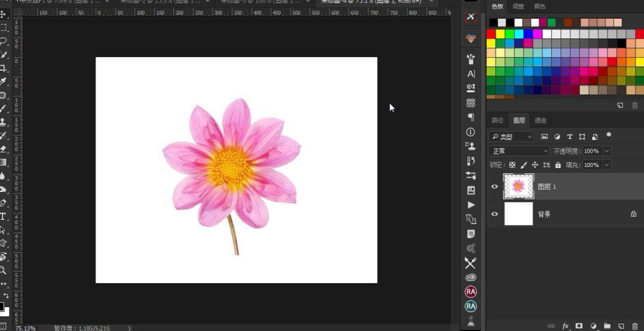Click the lock transparent pixels icon

512,165
